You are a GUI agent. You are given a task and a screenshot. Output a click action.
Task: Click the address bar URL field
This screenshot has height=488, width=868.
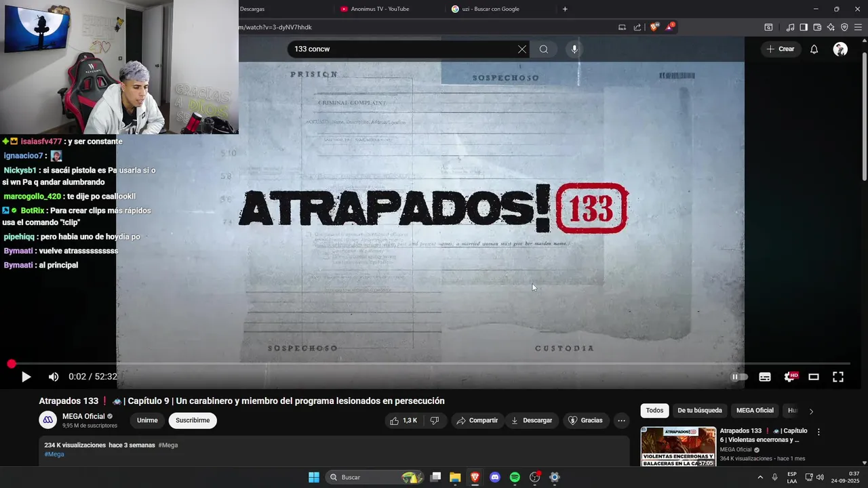click(424, 27)
